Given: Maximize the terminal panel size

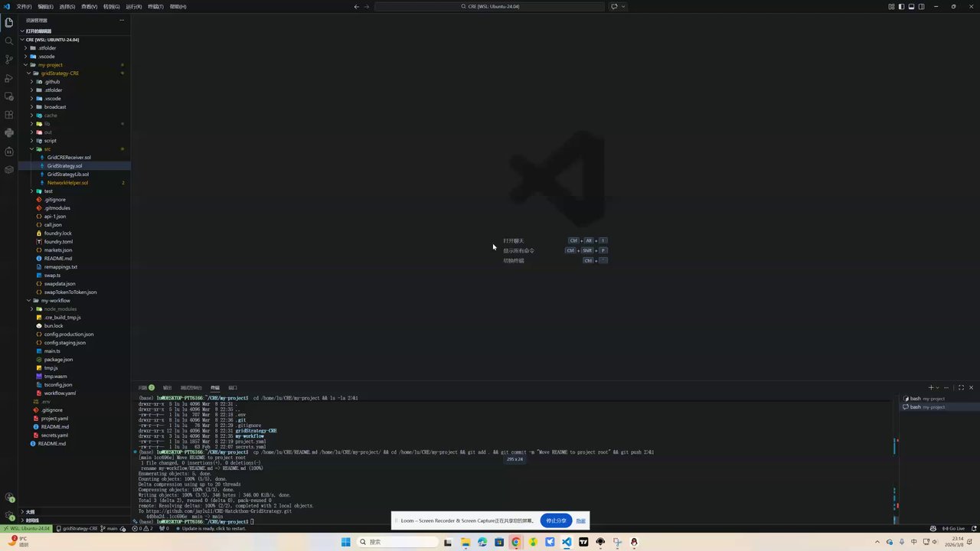Looking at the screenshot, I should (961, 387).
